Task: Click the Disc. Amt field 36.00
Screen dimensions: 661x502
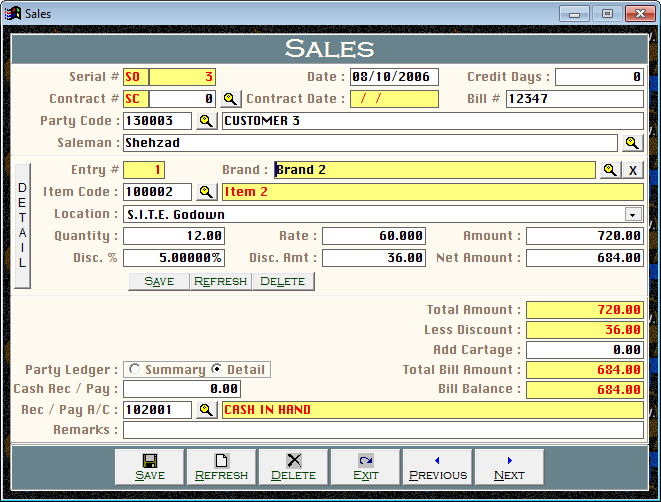Action: [374, 258]
